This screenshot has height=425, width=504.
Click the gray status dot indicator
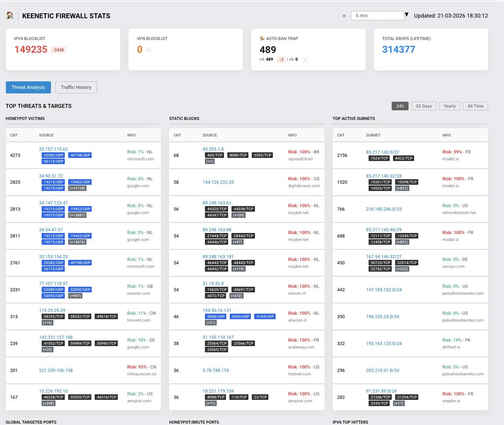point(344,16)
